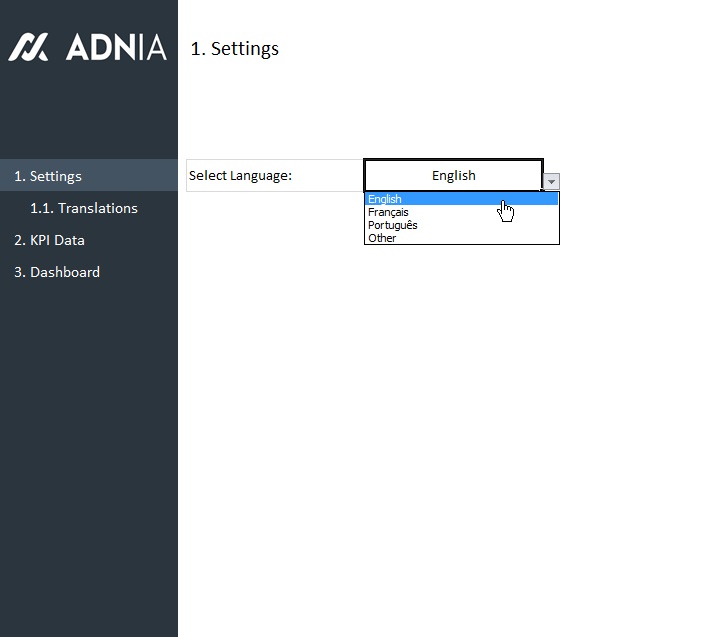The image size is (721, 637).
Task: Pick Português from the dropdown options
Action: [x=392, y=225]
